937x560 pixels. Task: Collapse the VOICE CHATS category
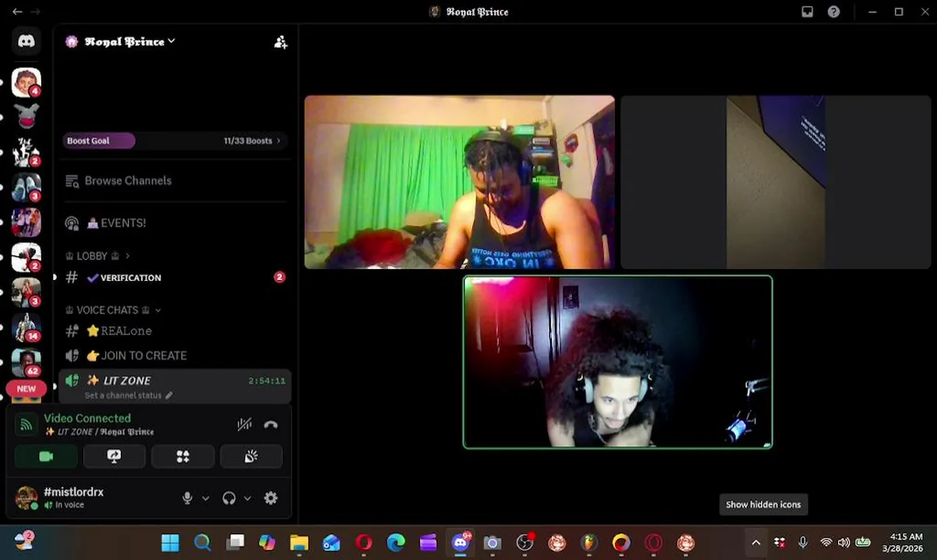114,310
